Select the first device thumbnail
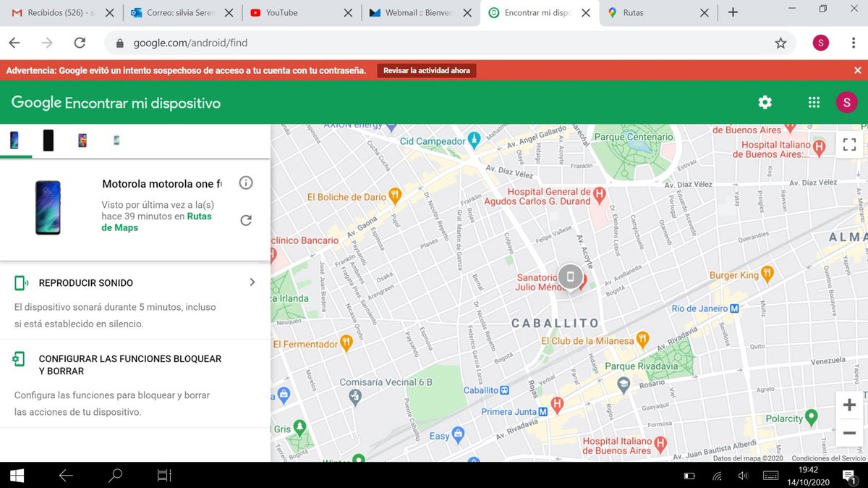Screen dimensions: 868x488 point(14,140)
